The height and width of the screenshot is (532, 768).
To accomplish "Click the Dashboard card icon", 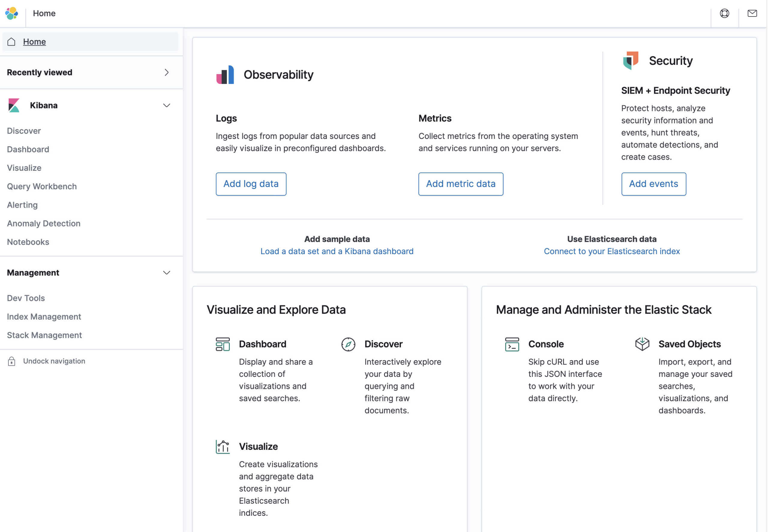I will (x=223, y=344).
